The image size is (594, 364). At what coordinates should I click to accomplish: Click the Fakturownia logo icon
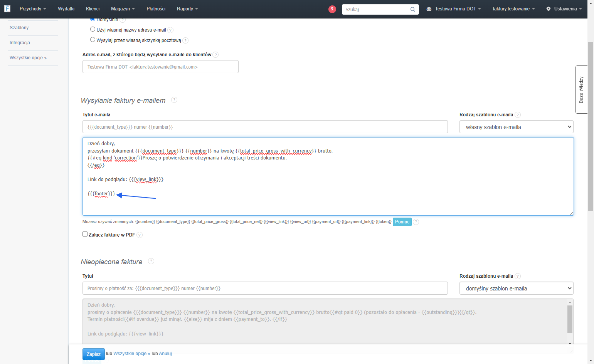click(x=7, y=8)
